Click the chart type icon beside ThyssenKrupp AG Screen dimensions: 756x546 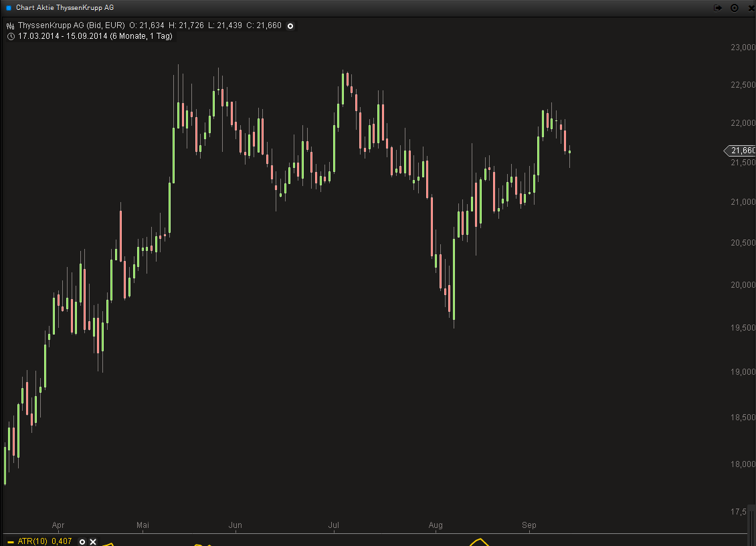(x=11, y=26)
